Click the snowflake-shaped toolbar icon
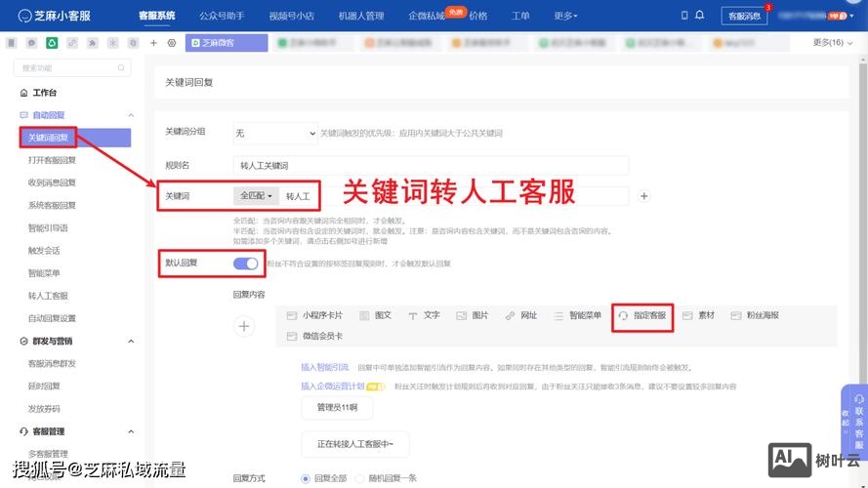 click(113, 43)
